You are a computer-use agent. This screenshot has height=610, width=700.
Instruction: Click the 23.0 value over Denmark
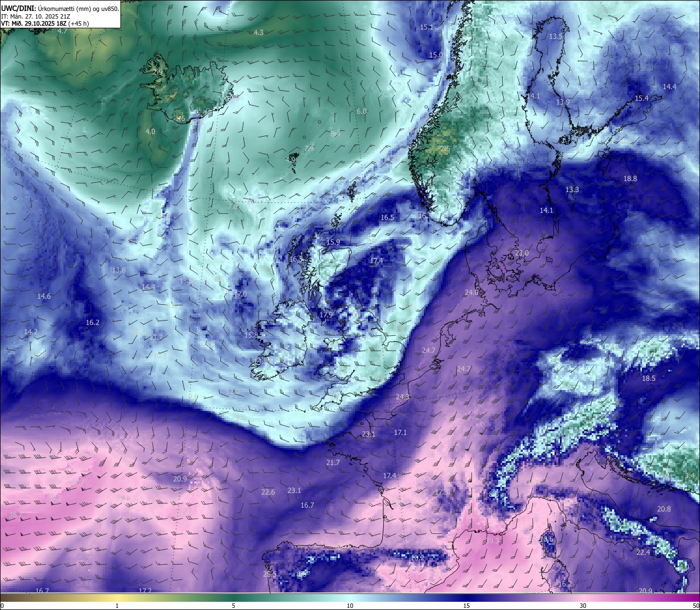click(x=522, y=253)
